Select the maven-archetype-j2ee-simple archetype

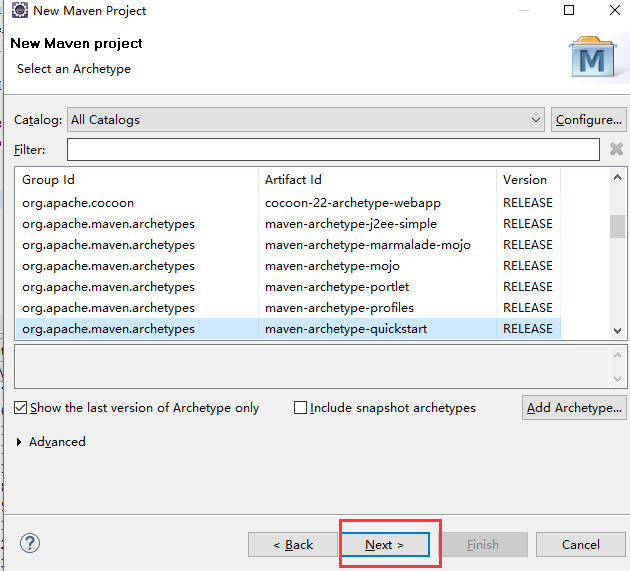pyautogui.click(x=288, y=223)
